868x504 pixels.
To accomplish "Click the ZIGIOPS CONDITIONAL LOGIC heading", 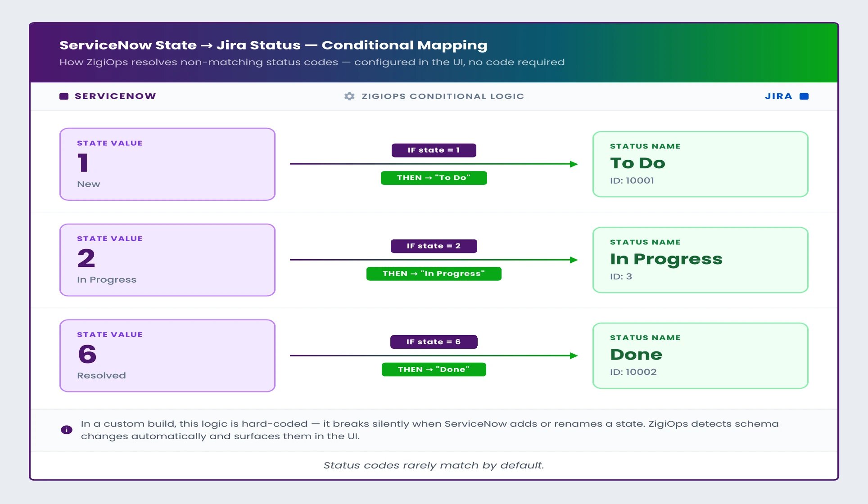I will pos(443,96).
